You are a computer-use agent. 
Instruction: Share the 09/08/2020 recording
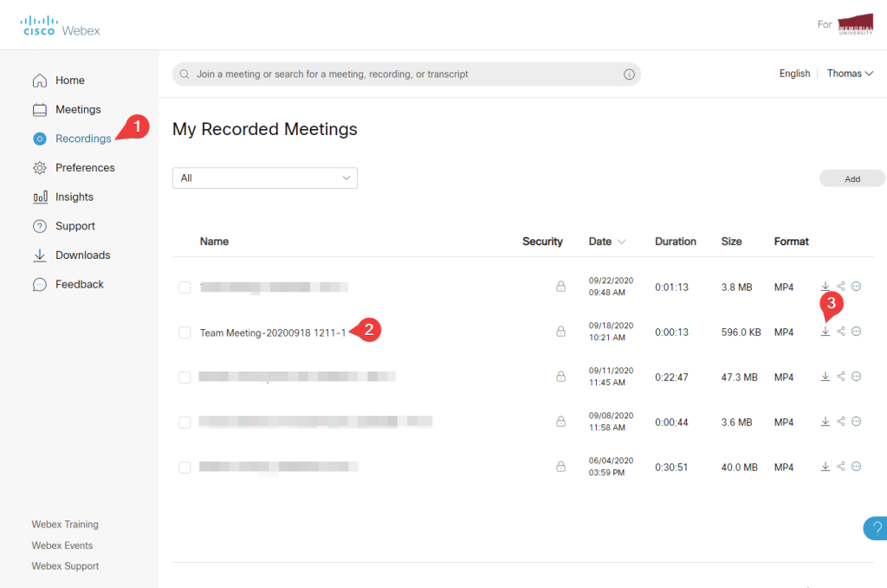tap(840, 421)
